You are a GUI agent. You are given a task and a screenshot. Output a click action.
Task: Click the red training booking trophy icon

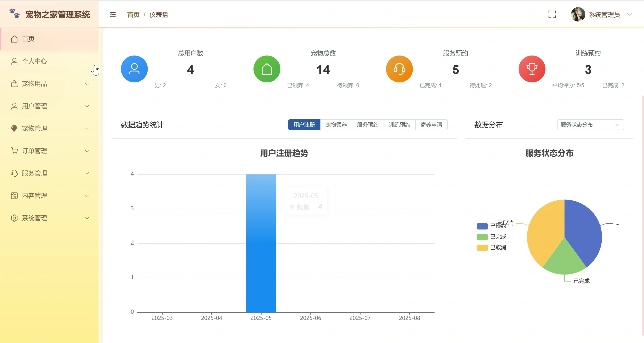pyautogui.click(x=532, y=69)
